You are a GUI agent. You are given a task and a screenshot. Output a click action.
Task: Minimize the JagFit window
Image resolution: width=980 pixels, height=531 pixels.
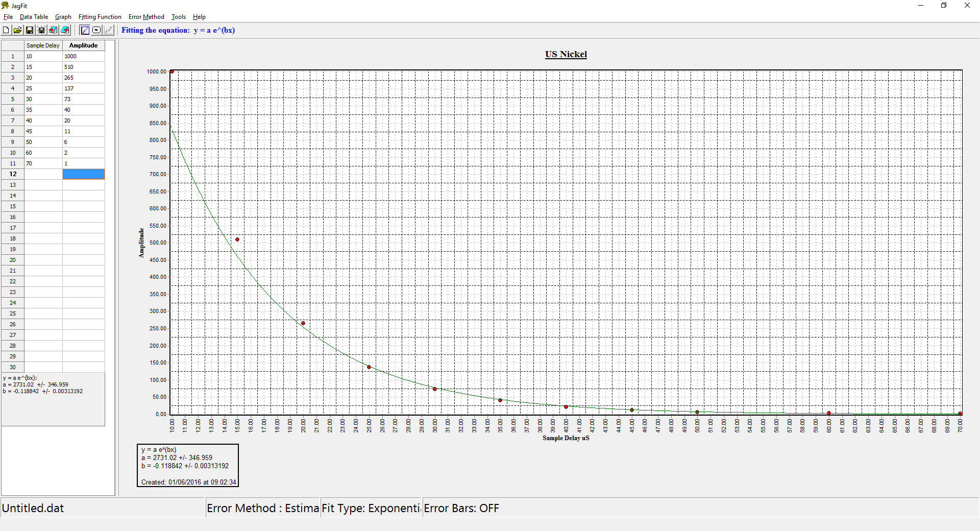tap(921, 6)
